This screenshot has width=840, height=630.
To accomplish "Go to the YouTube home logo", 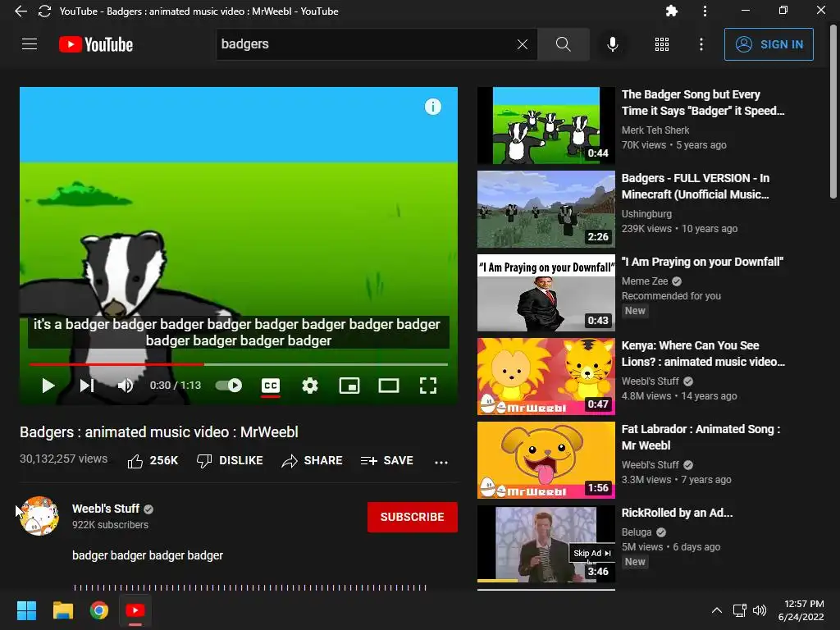I will [96, 44].
